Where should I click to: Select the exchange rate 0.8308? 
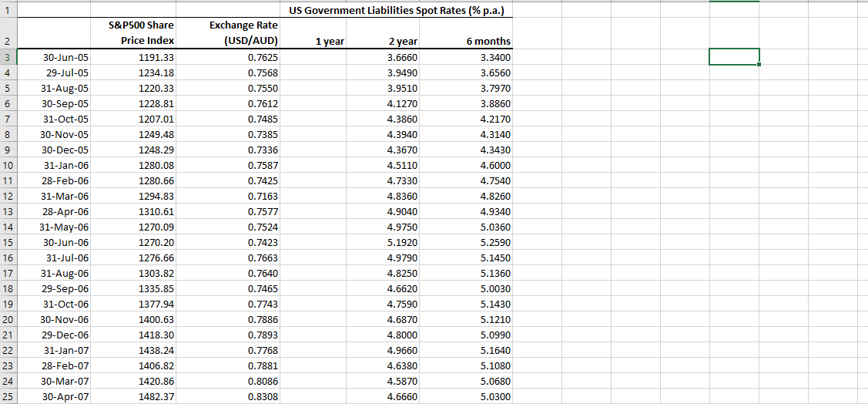(x=228, y=397)
